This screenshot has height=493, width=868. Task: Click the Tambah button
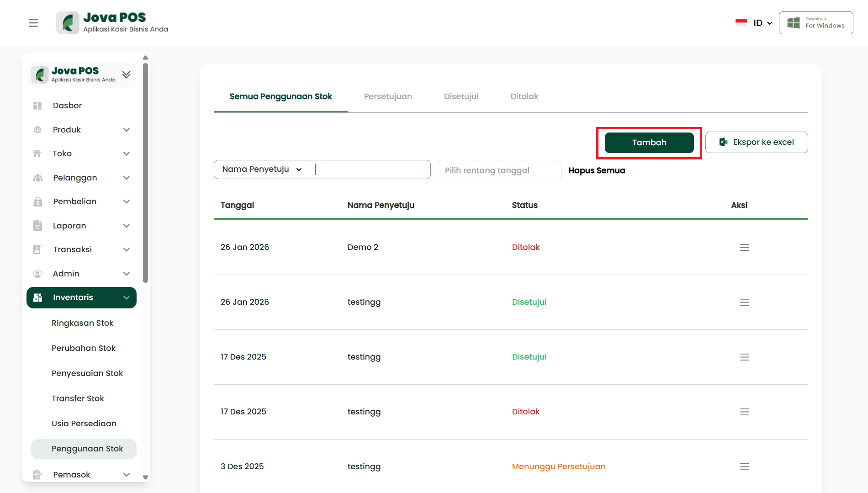pyautogui.click(x=649, y=143)
